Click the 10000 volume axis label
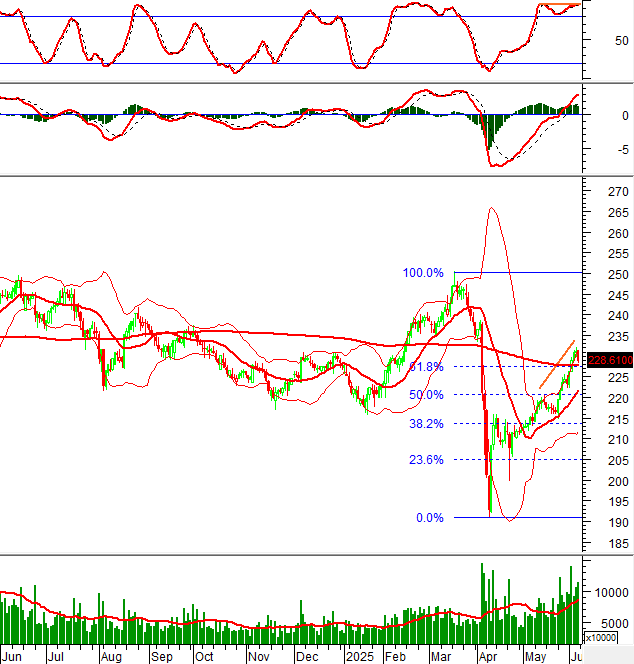Screen dimensions: 634x664 pyautogui.click(x=612, y=592)
